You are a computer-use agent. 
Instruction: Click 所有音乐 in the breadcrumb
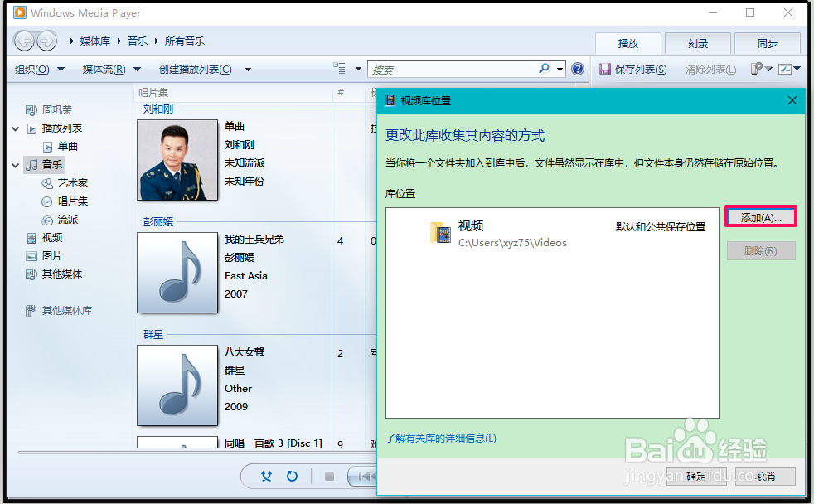185,41
